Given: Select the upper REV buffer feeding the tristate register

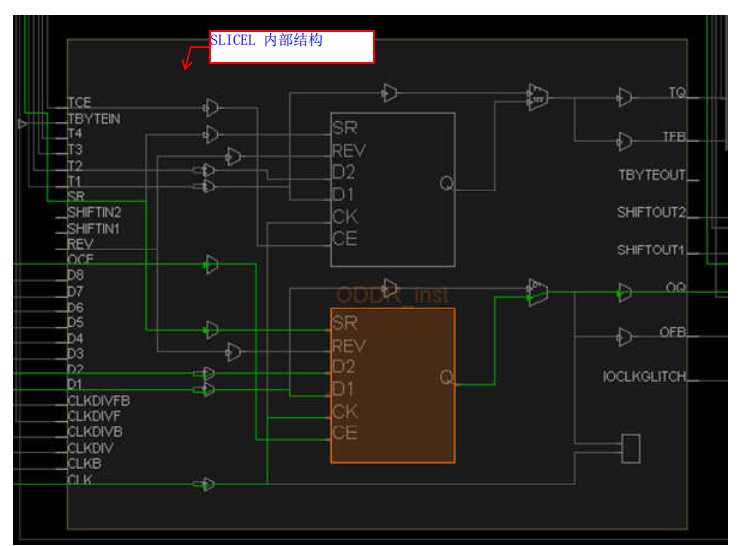Looking at the screenshot, I should (233, 156).
